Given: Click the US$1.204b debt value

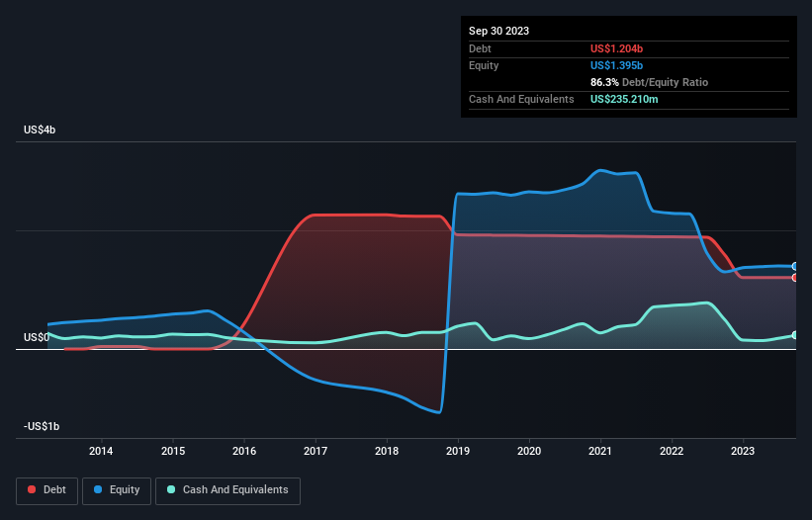Looking at the screenshot, I should [616, 48].
